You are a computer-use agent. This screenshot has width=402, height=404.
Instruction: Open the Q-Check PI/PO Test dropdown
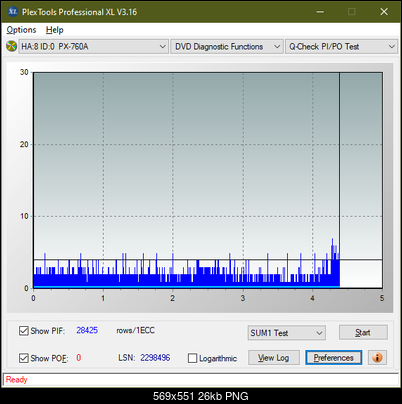(x=341, y=47)
